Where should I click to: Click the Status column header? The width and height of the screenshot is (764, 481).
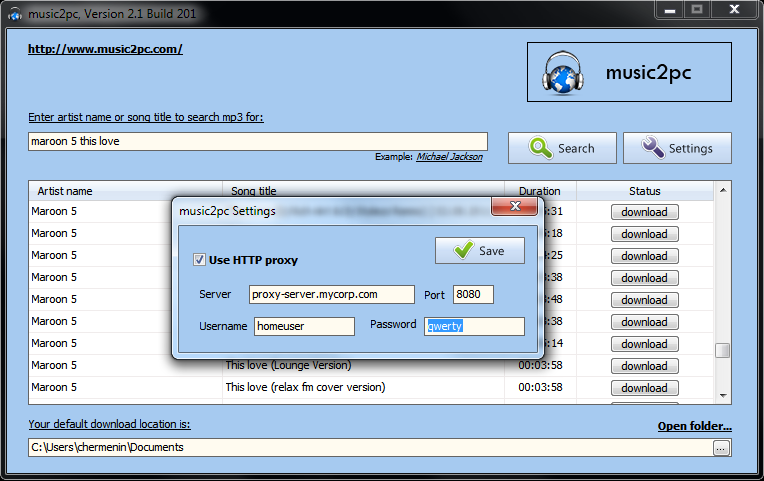click(x=645, y=191)
